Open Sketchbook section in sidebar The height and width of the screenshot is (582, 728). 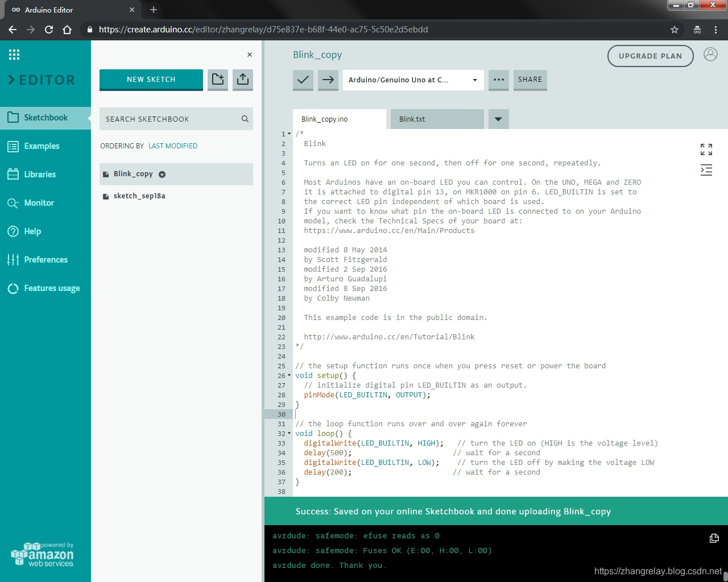[45, 118]
